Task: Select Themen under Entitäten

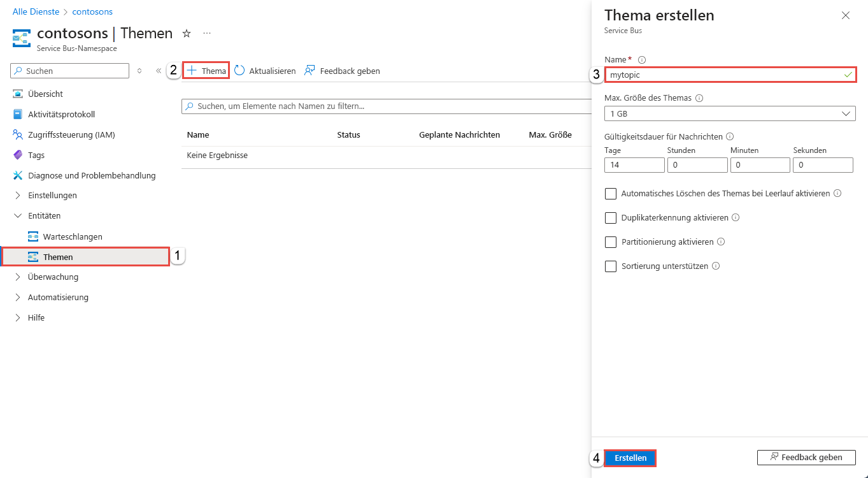Action: [85, 257]
